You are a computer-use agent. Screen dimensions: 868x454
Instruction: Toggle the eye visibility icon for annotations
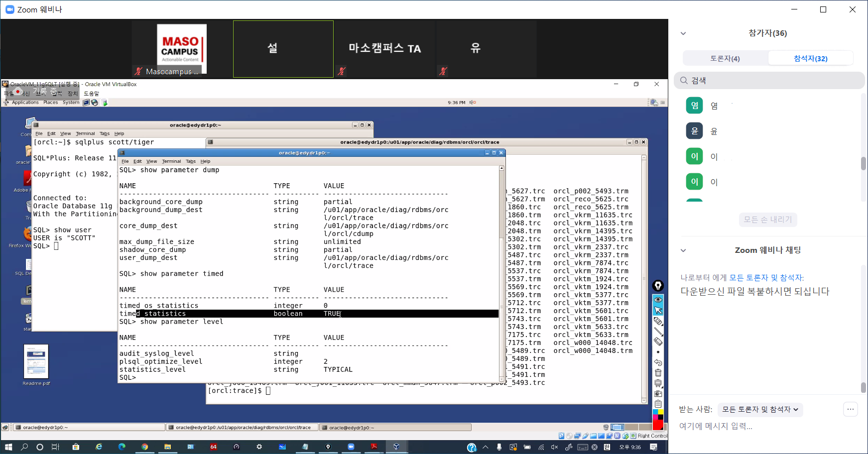tap(658, 300)
